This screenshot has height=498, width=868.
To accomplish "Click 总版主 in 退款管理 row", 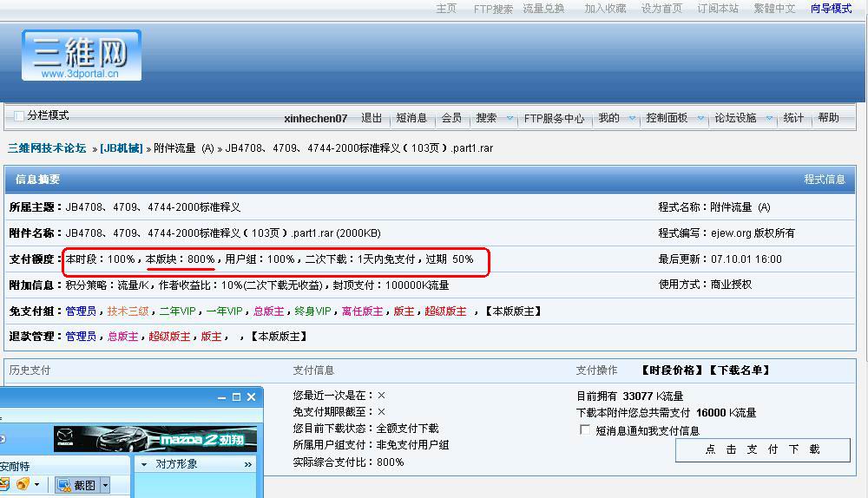I will 123,336.
